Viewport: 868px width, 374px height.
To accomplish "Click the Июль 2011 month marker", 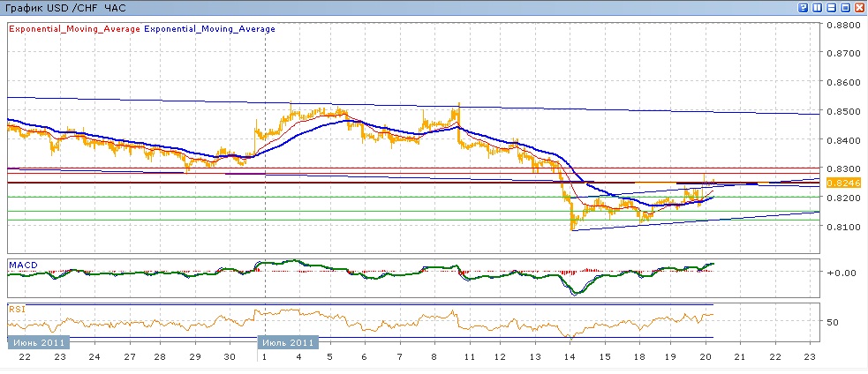I will pyautogui.click(x=289, y=342).
